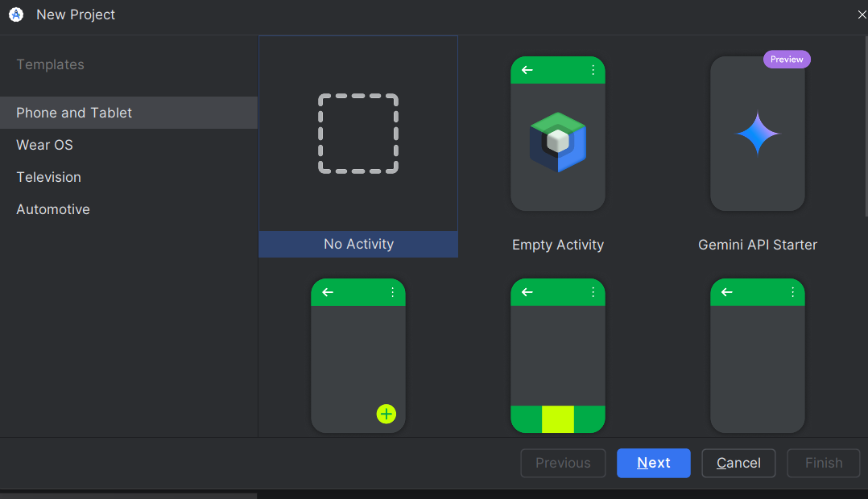This screenshot has width=868, height=499.
Task: Click the New Project window title
Action: (76, 15)
